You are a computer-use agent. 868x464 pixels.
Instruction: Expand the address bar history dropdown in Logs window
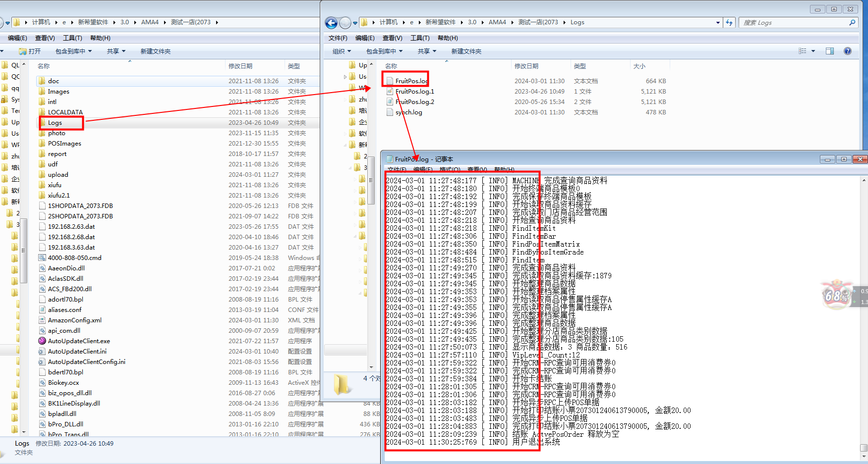coord(718,22)
